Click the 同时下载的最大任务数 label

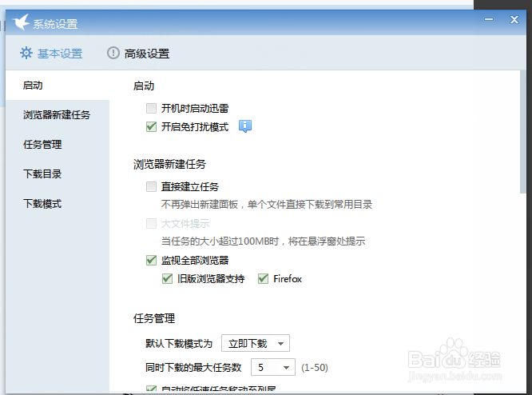coord(193,368)
